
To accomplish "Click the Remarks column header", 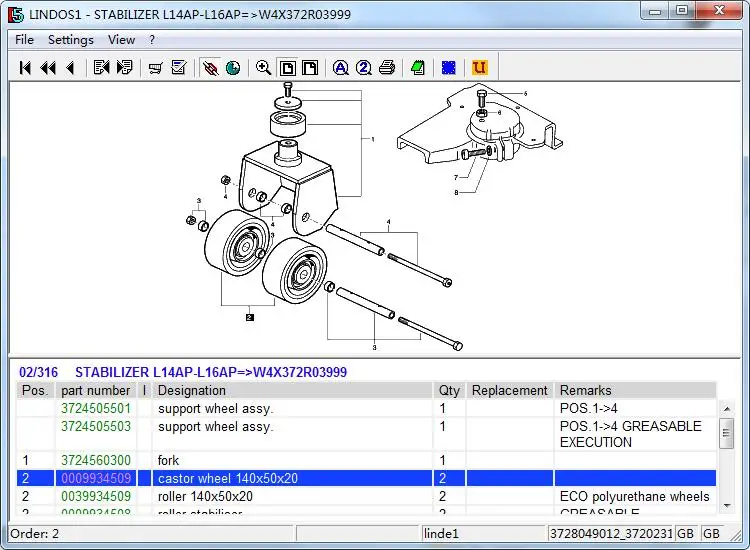I will pos(635,390).
